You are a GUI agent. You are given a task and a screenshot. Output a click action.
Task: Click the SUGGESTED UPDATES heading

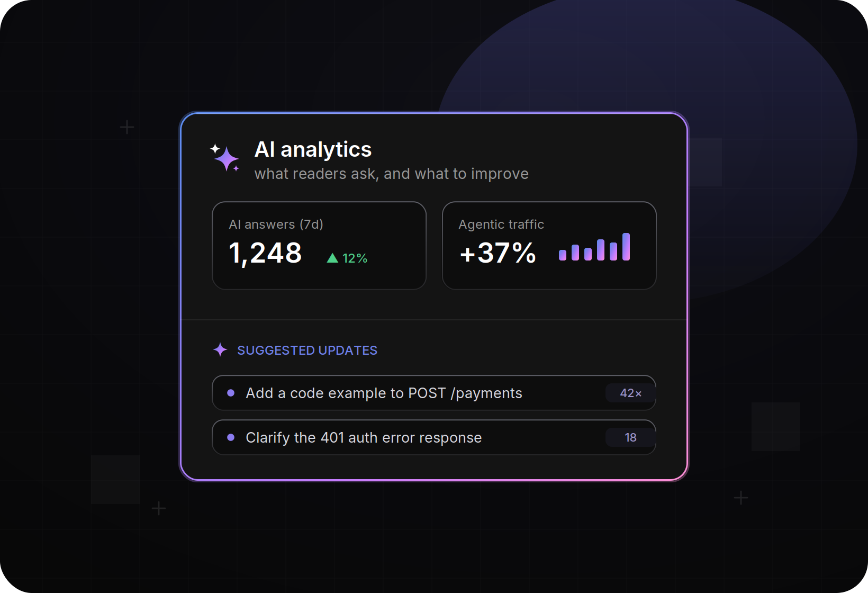[x=307, y=351]
